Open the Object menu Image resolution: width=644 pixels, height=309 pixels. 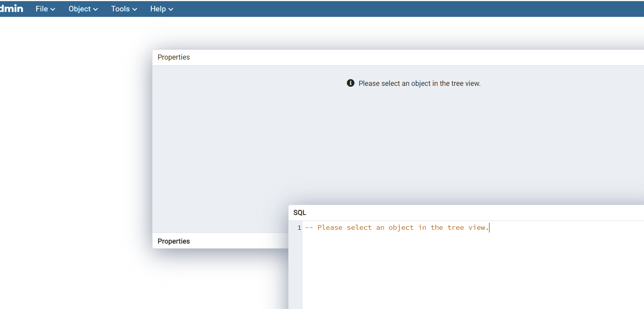pyautogui.click(x=80, y=9)
